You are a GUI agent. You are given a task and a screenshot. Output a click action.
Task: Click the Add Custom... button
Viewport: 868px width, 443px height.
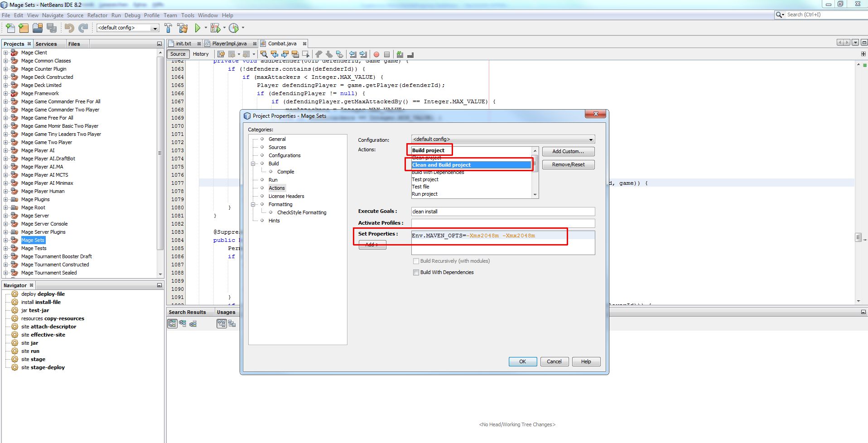[x=568, y=151]
